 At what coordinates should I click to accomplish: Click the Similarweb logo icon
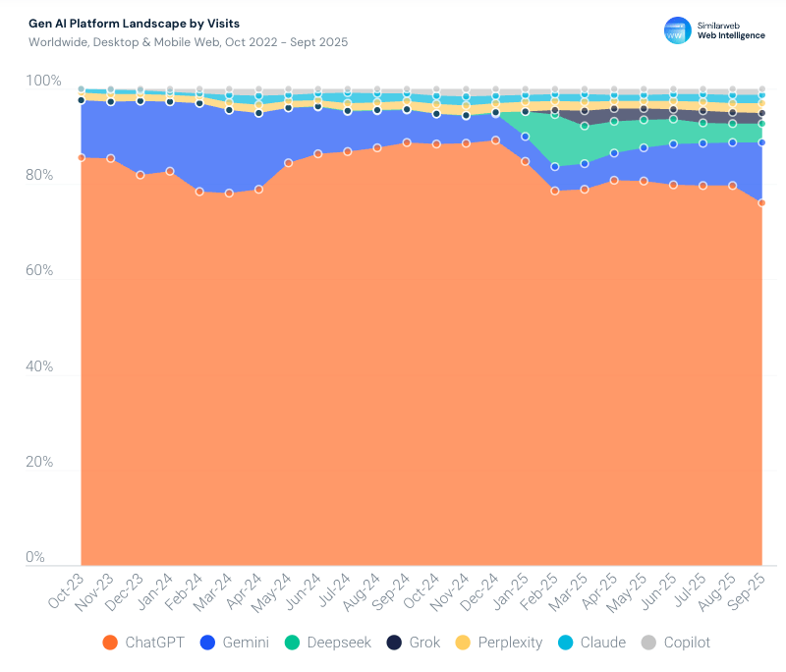(x=678, y=29)
